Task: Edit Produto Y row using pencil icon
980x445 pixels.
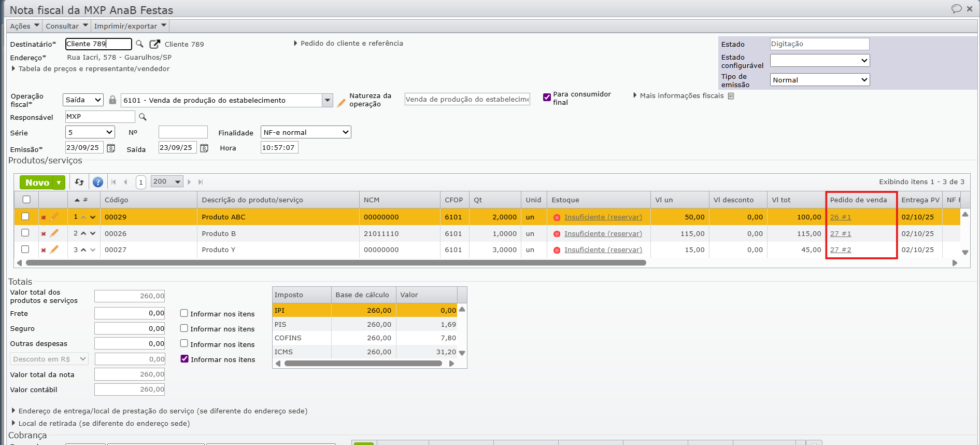Action: pos(54,249)
